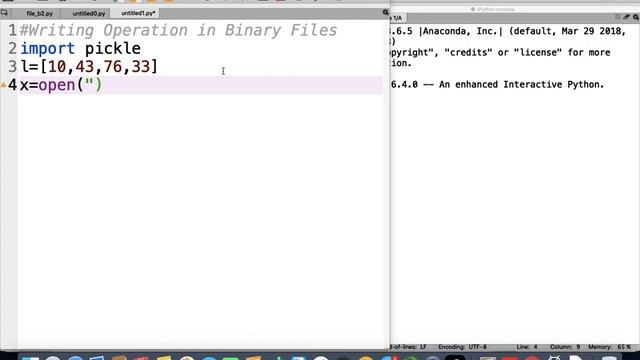Click the Python console pane title

[493, 9]
